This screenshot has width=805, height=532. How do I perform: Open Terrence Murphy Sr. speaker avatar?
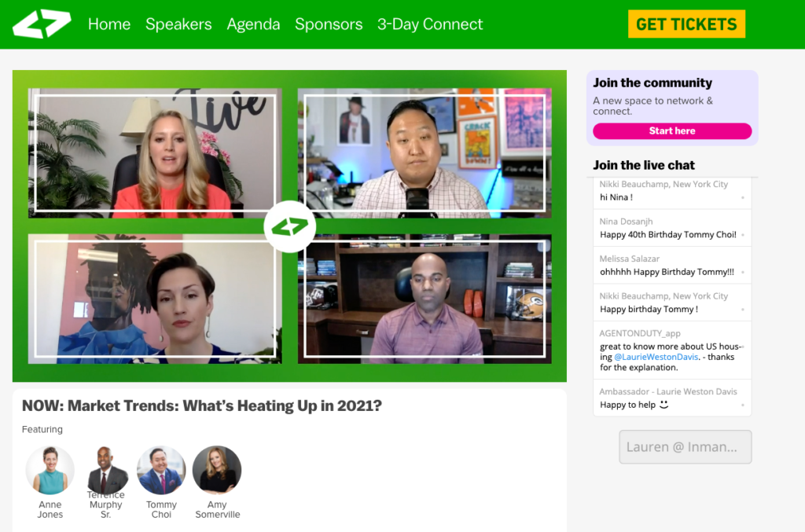click(x=106, y=470)
